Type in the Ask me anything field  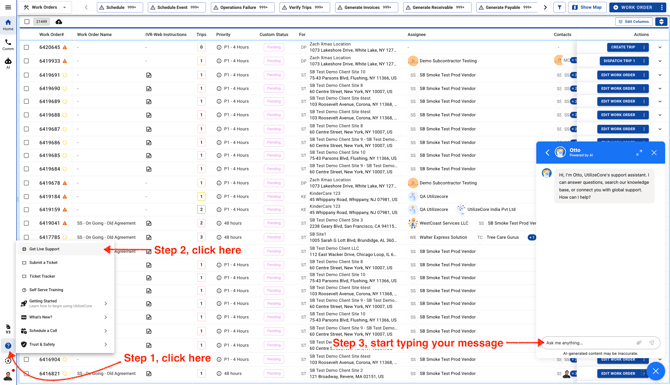(588, 343)
